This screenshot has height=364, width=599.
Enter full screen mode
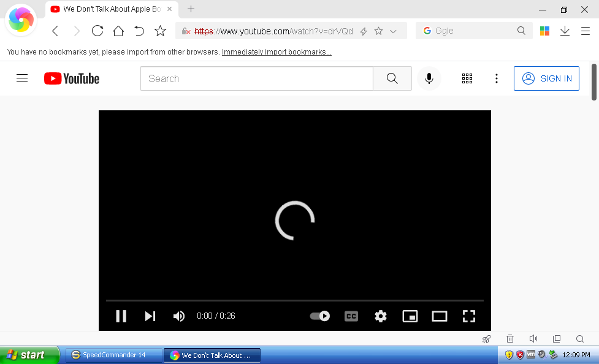[469, 316]
